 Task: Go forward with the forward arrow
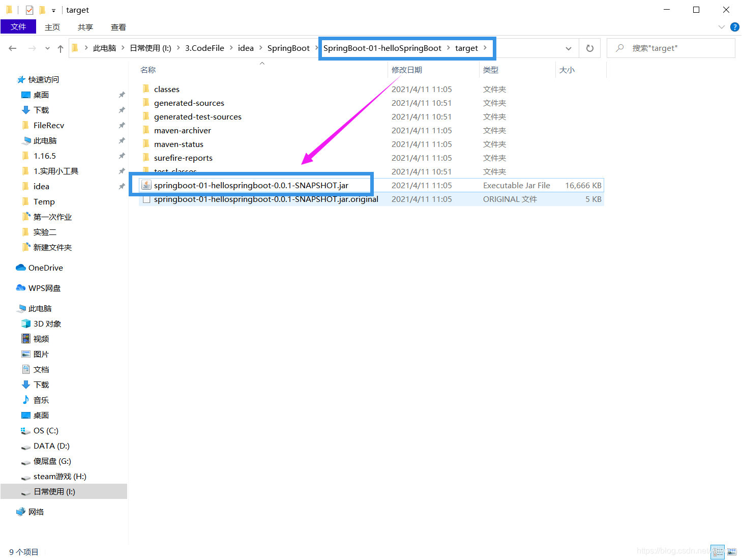pos(32,48)
